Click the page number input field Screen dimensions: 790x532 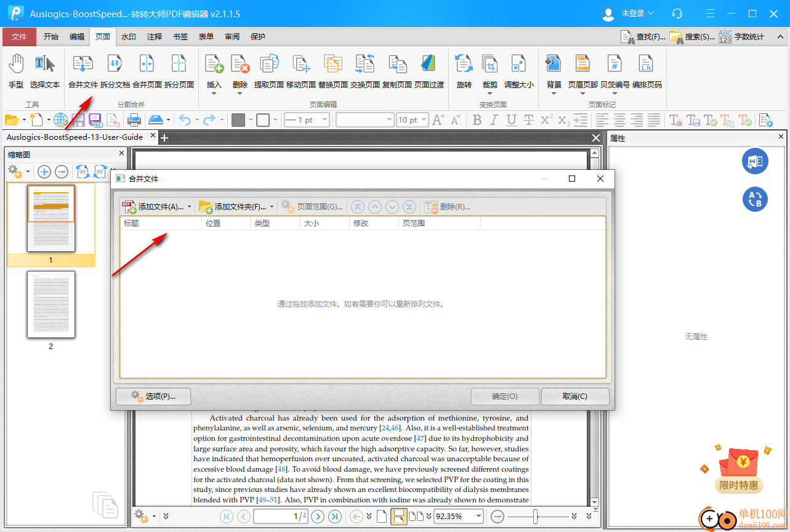tap(281, 517)
